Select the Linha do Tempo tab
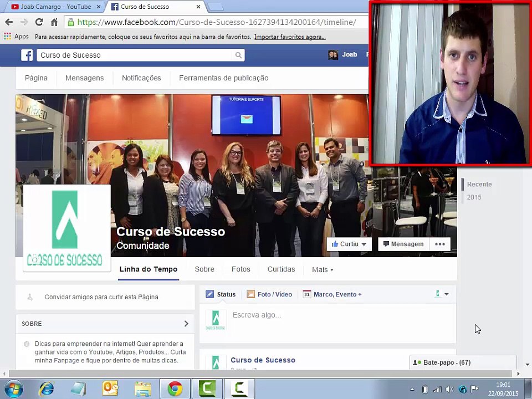Viewport: 532px width, 399px height. 149,269
